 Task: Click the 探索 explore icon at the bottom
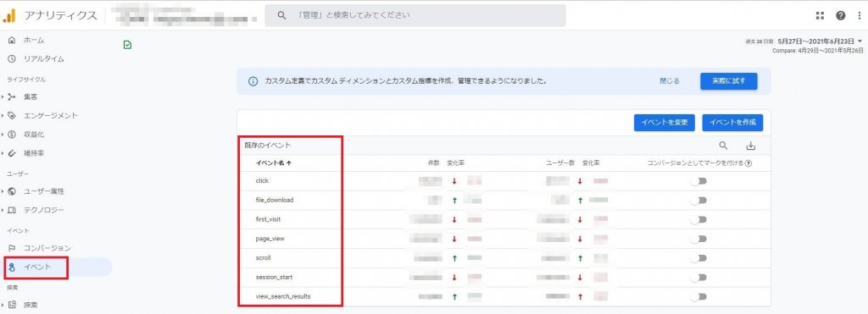[12, 305]
